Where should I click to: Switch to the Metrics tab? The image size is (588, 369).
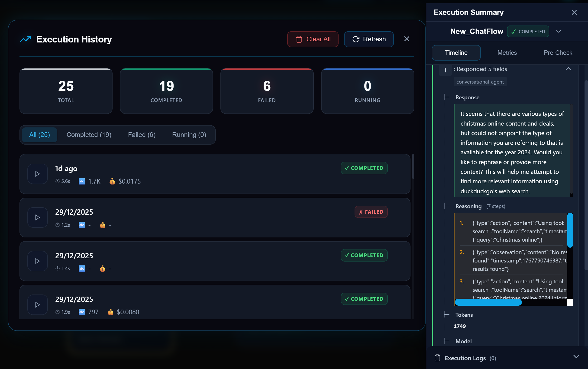point(507,53)
